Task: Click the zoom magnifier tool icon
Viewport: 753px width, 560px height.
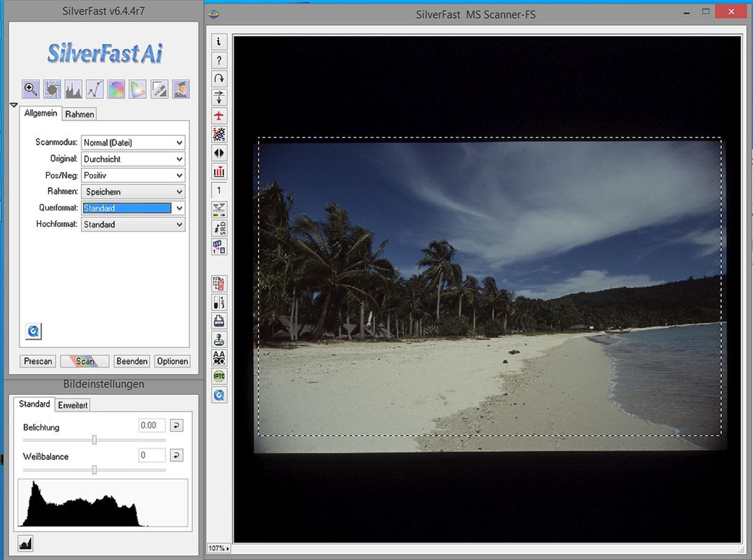Action: click(x=31, y=89)
